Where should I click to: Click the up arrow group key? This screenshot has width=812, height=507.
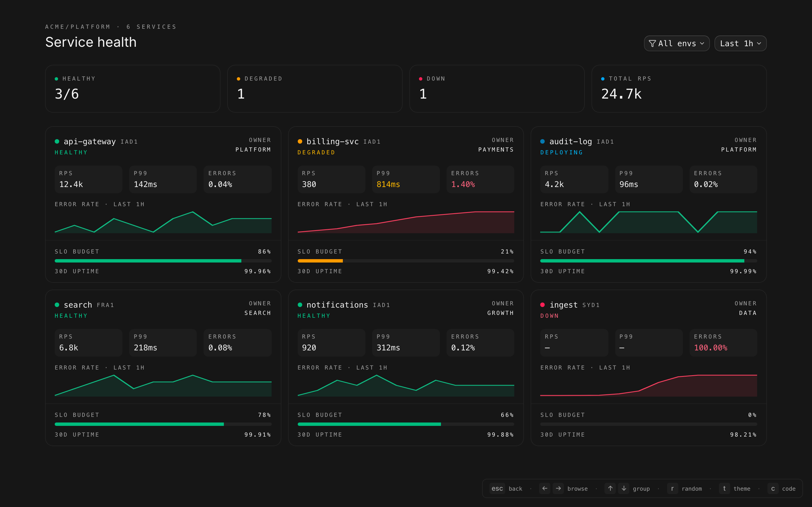[610, 488]
